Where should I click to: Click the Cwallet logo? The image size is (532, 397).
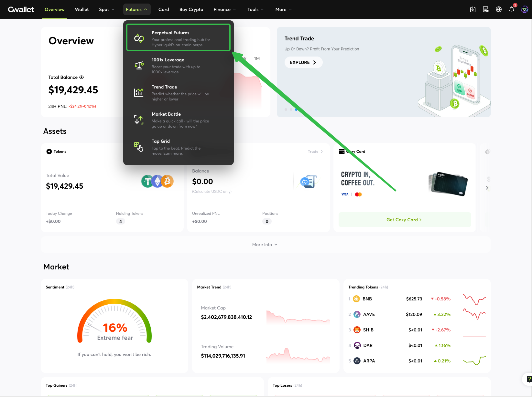pos(21,9)
